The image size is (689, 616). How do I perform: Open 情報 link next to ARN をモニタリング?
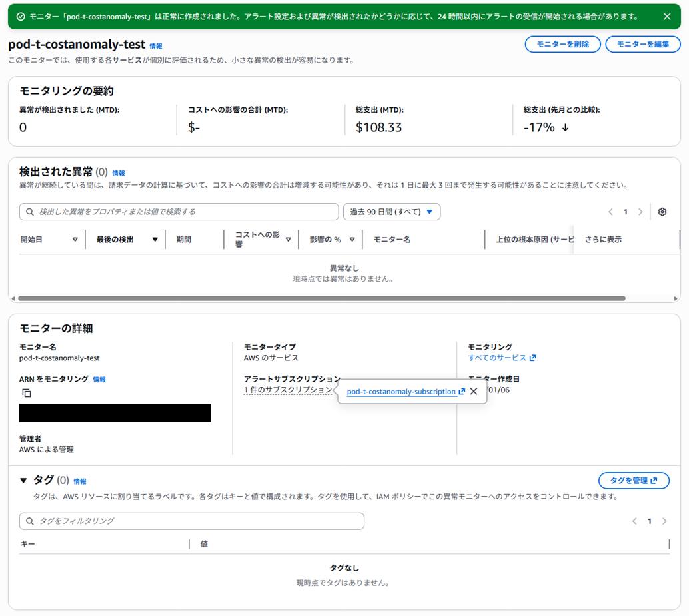point(99,380)
